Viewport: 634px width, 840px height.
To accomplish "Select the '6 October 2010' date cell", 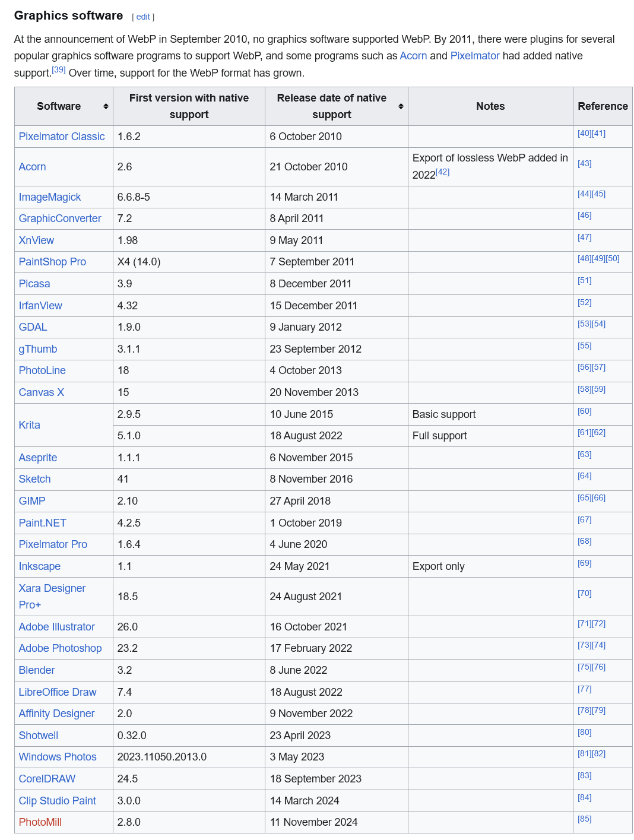I will 337,137.
